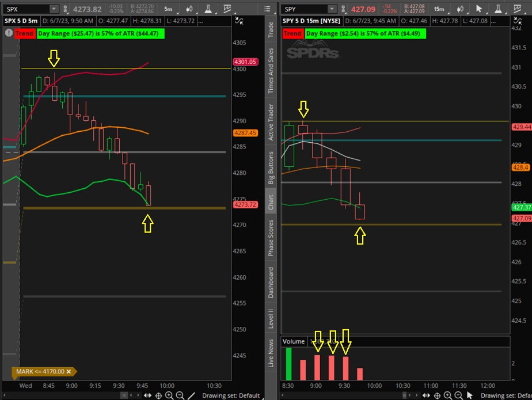Open SPY chart patterns icon

[x=517, y=9]
